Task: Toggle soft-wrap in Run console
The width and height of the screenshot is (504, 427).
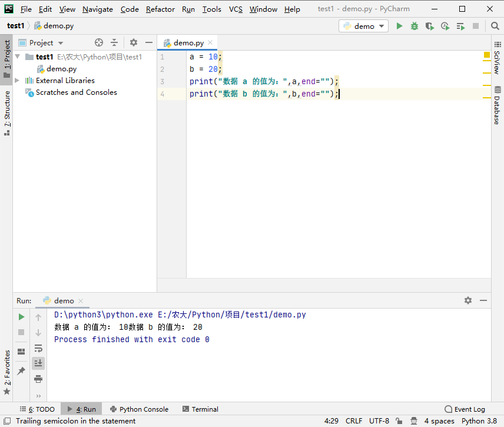Action: coord(38,348)
